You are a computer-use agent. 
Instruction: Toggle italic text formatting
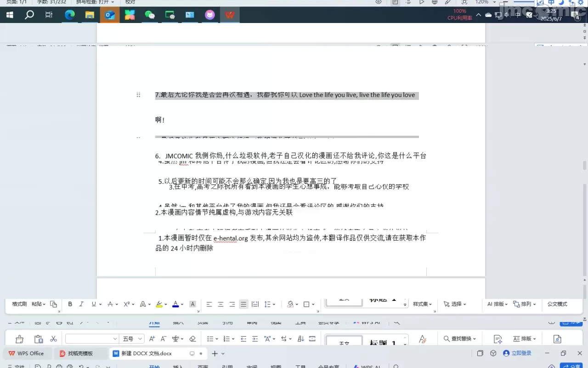click(81, 304)
